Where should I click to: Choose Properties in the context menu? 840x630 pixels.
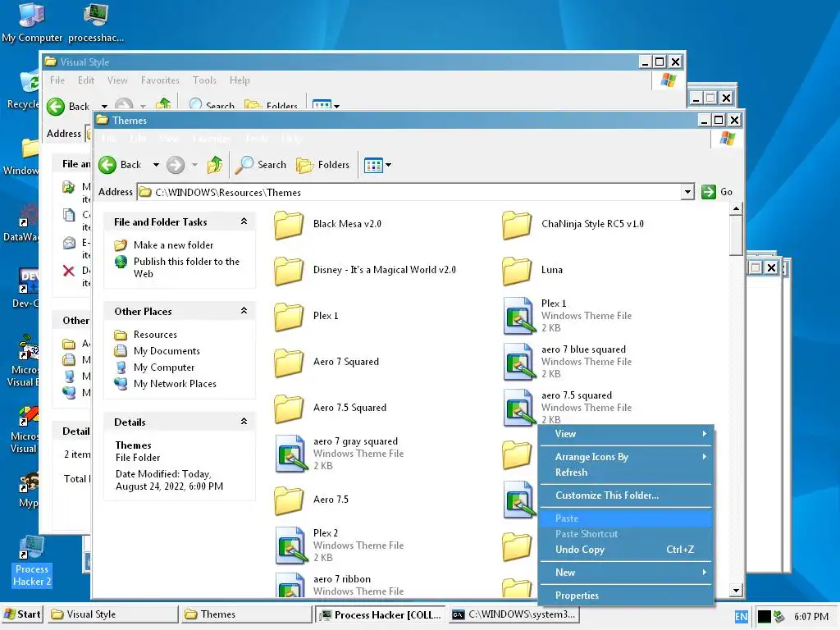coord(626,596)
